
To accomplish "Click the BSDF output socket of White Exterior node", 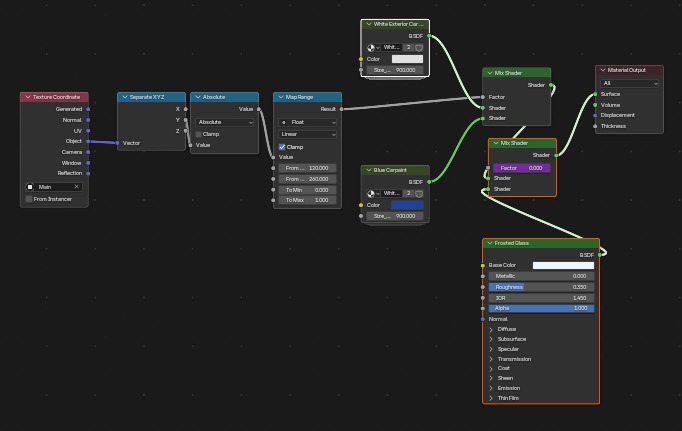I will pyautogui.click(x=429, y=36).
